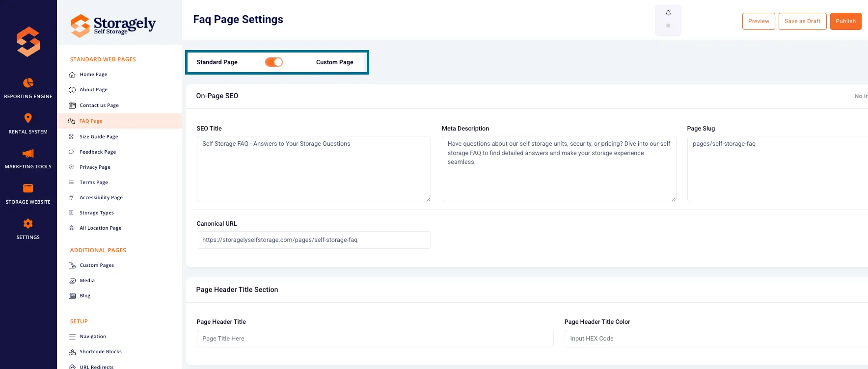868x369 pixels.
Task: Click the Canonical URL field
Action: [314, 240]
